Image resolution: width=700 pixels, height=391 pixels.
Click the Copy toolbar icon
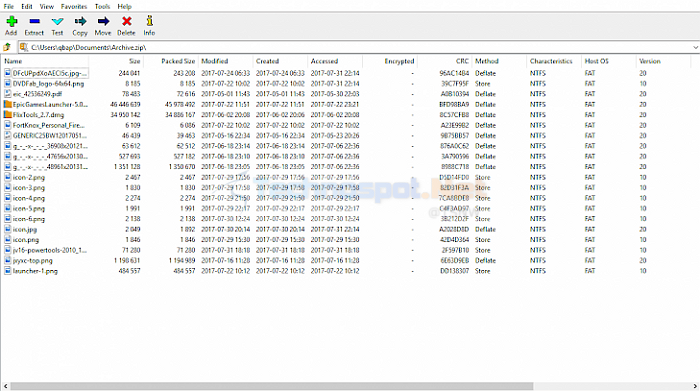[x=80, y=21]
